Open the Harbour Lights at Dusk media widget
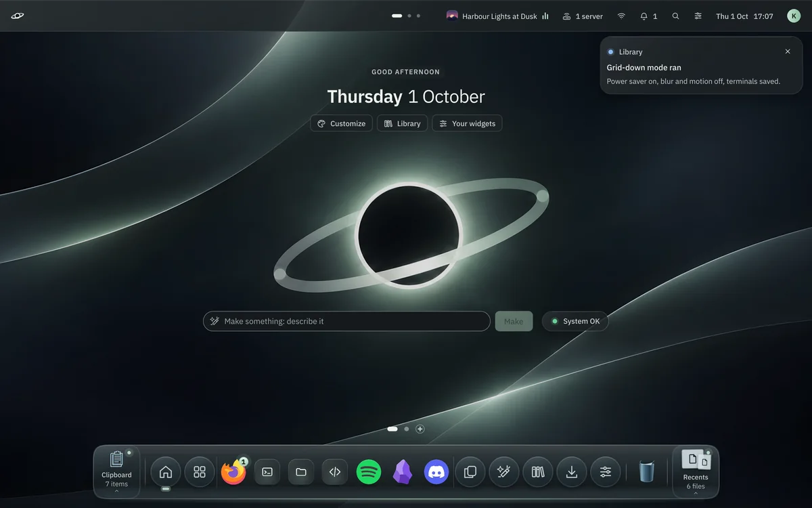The image size is (812, 508). [x=498, y=16]
